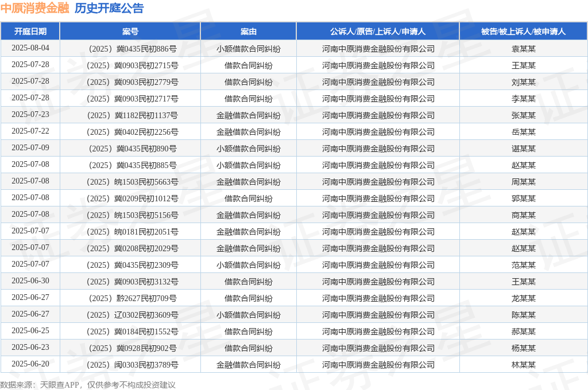Click date cell 2025-08-04
This screenshot has width=588, height=390.
tap(30, 48)
